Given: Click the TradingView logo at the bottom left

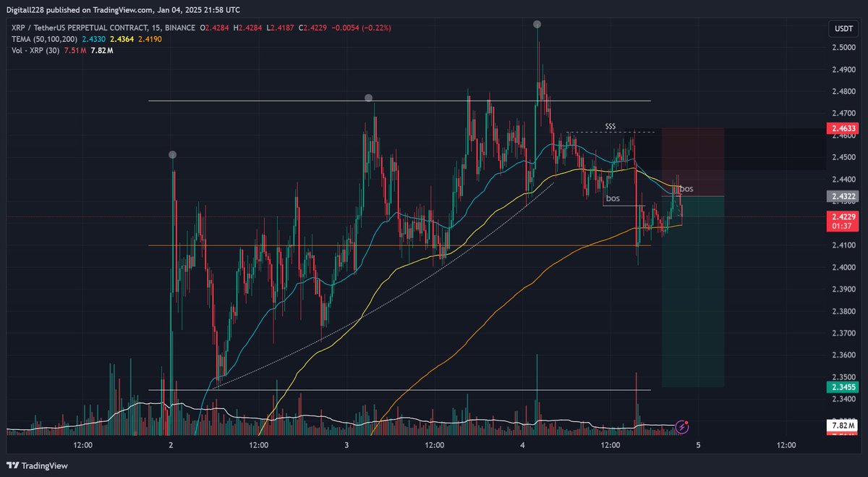Looking at the screenshot, I should [37, 465].
